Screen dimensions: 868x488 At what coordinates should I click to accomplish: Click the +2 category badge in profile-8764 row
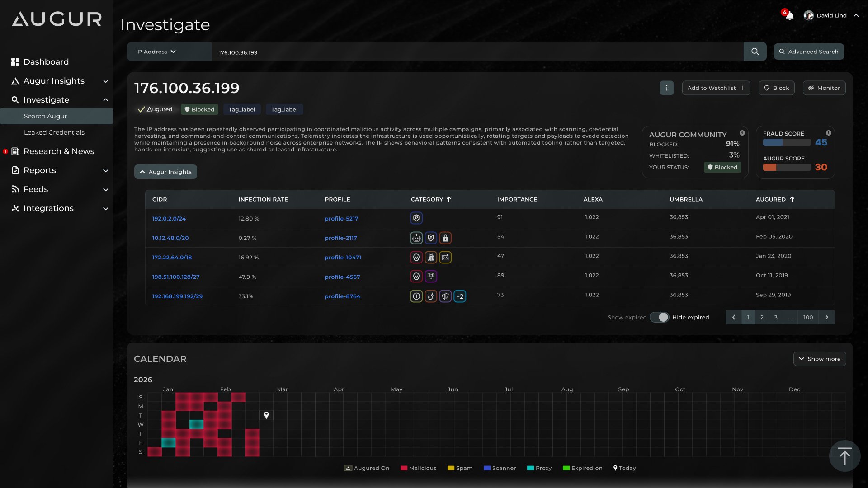[x=460, y=296]
